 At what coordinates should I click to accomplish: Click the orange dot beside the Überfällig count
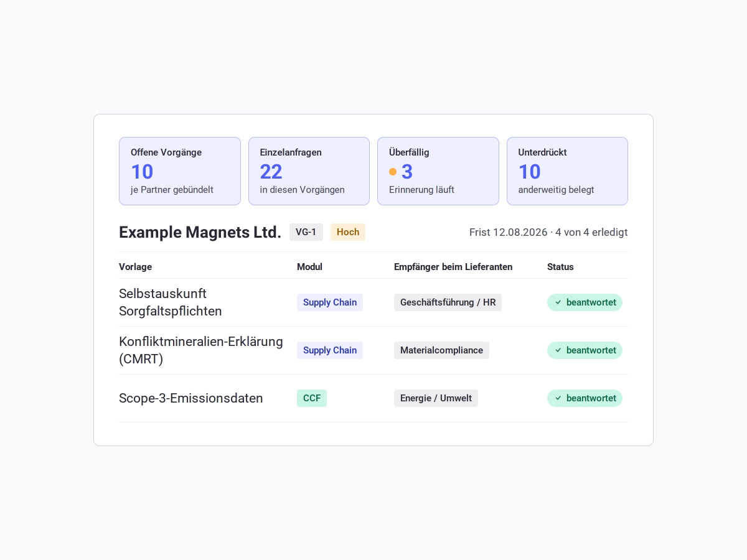[x=393, y=172]
